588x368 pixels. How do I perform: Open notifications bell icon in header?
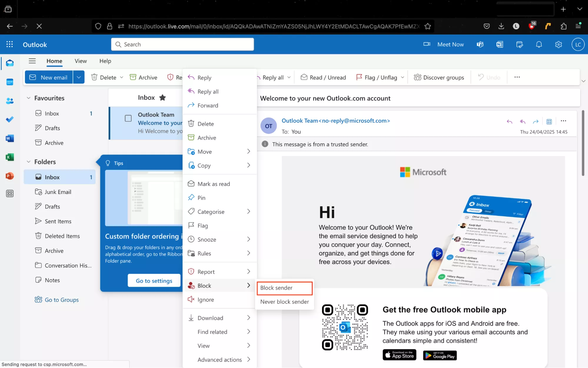539,44
